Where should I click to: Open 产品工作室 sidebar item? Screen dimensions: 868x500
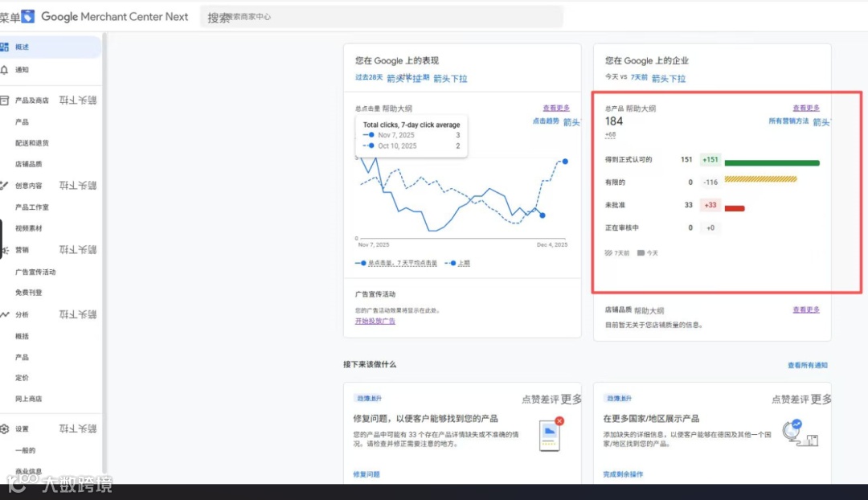coord(32,207)
